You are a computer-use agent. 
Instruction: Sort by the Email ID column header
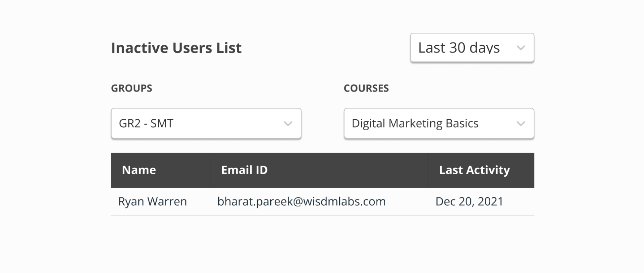[244, 170]
